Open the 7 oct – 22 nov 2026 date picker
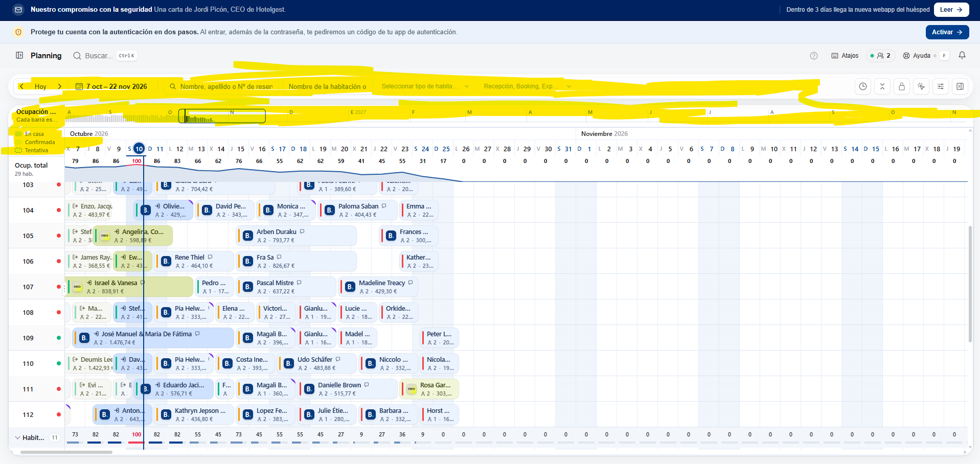The width and height of the screenshot is (980, 464). [111, 86]
